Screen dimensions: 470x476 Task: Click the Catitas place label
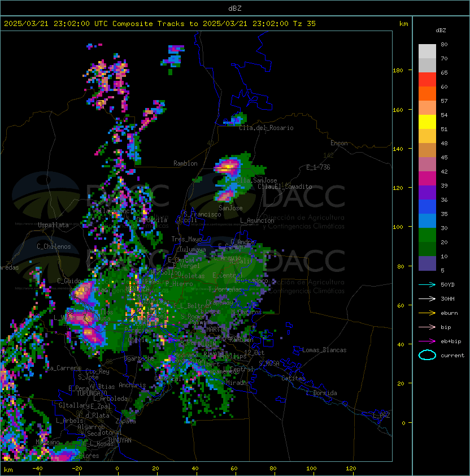coord(293,378)
